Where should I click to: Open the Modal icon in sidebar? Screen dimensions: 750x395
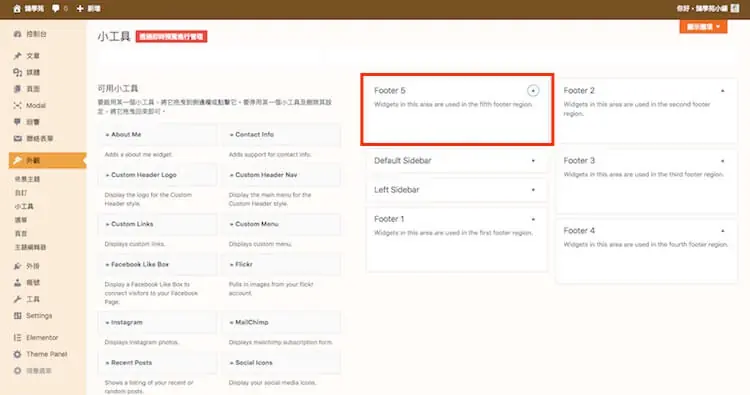(18, 105)
